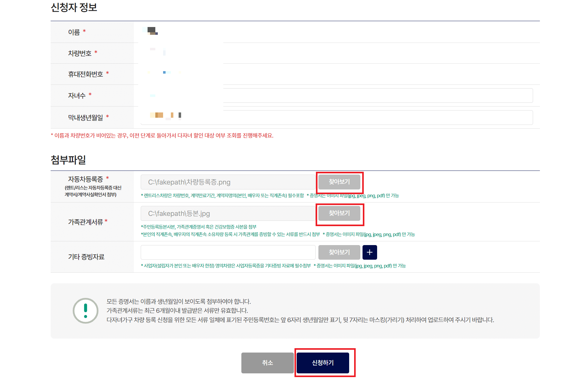The width and height of the screenshot is (584, 392).
Task: Click the plus icon to add another evidence file
Action: pos(370,252)
